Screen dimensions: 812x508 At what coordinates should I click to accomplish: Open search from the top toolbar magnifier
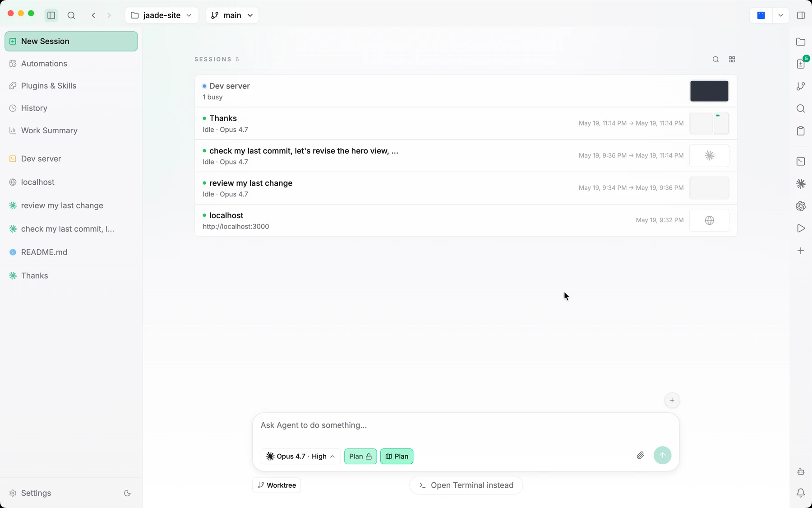71,15
